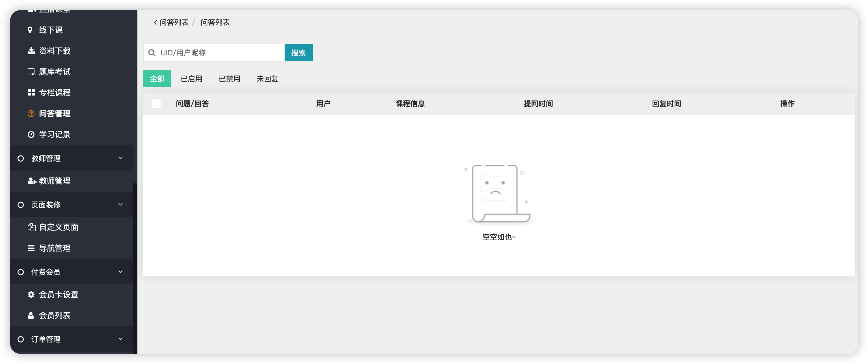Click the grid icon for 专栏课程

(31, 93)
